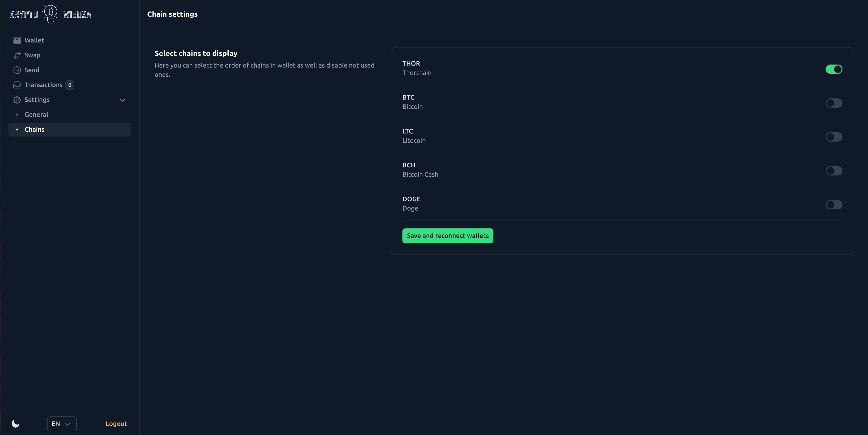Open the Swap menu label

[32, 55]
